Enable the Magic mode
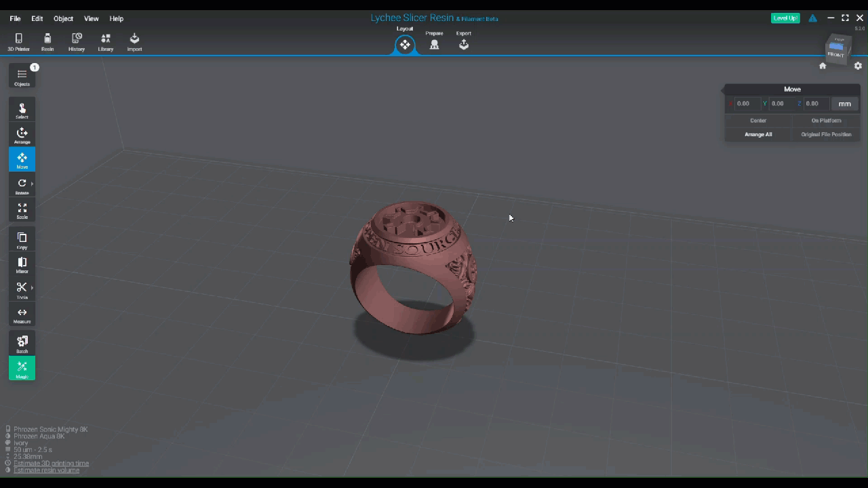The image size is (868, 488). coord(22,368)
